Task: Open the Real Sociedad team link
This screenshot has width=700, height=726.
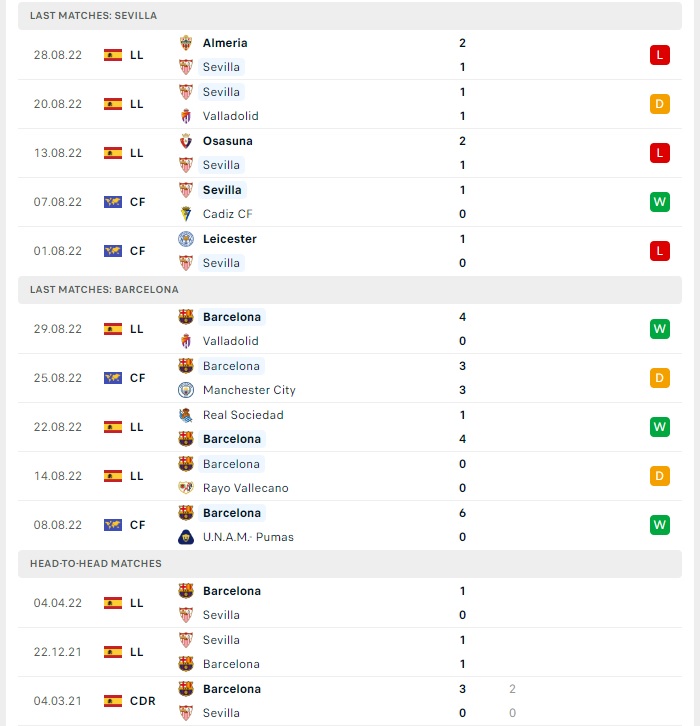Action: tap(243, 415)
